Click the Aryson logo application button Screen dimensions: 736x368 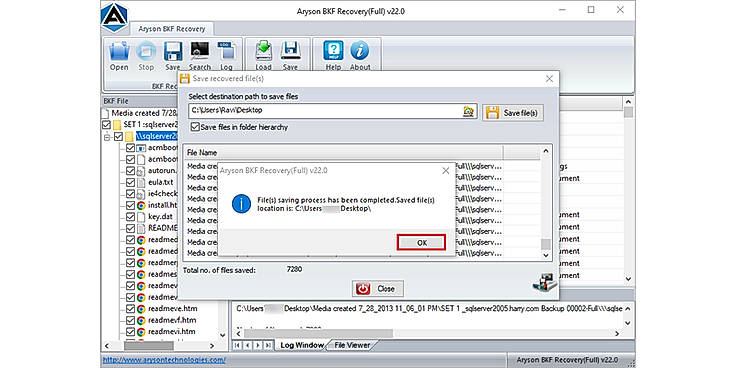[114, 17]
